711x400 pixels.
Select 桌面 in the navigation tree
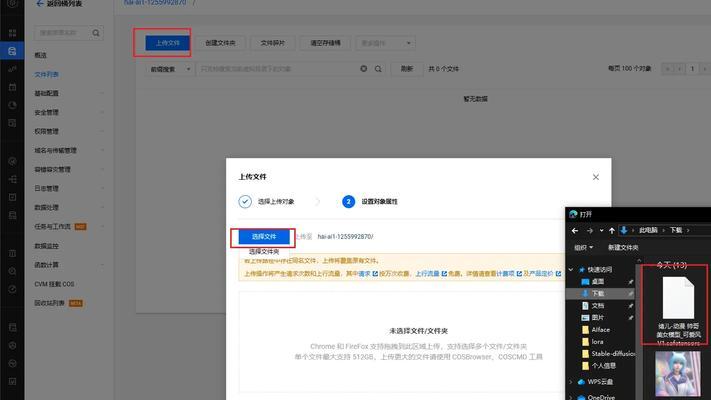pyautogui.click(x=598, y=282)
